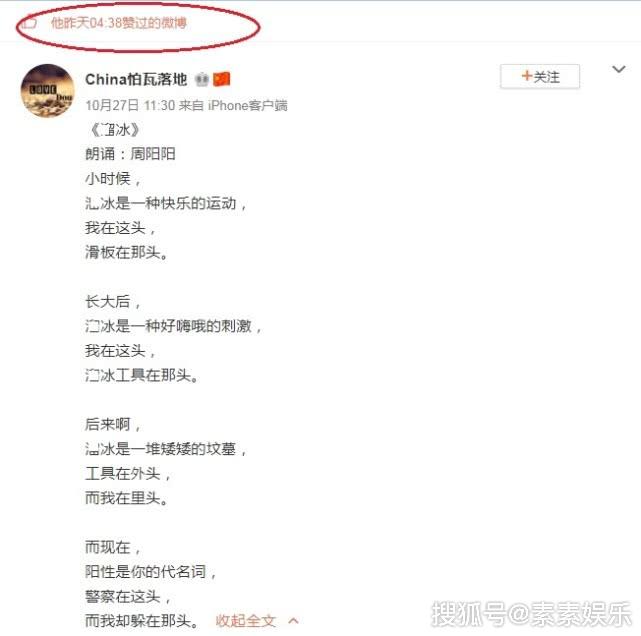641x636 pixels.
Task: Click the 搜狐号@素素娱乐 watermark
Action: 531,614
